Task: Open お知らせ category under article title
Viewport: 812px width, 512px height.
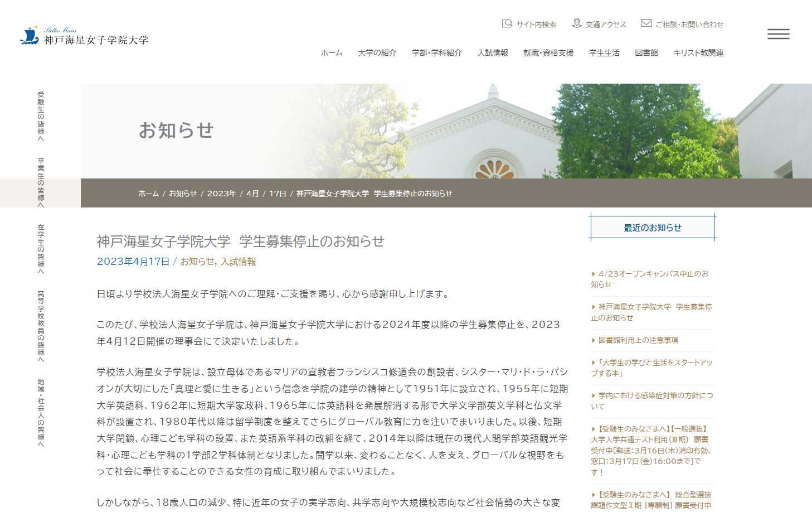Action: tap(197, 262)
